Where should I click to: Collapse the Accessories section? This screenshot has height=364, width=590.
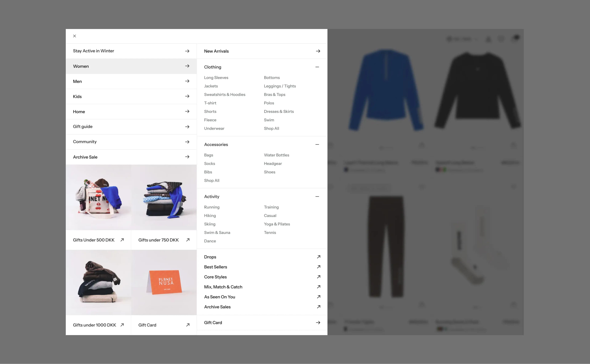pos(317,144)
